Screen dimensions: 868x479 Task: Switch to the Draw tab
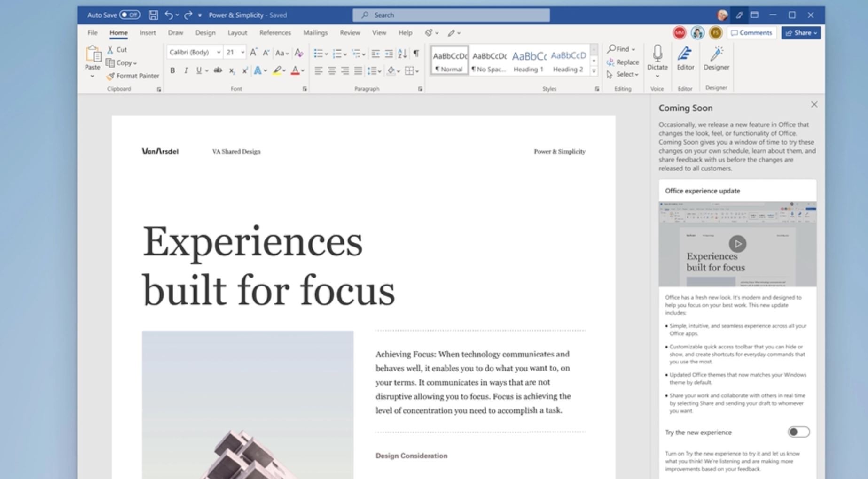pos(175,32)
